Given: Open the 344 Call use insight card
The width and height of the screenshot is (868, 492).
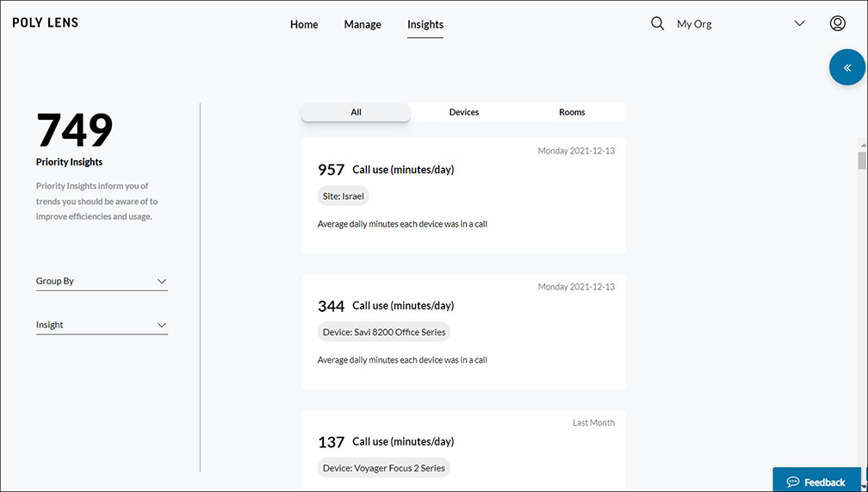Looking at the screenshot, I should pos(464,332).
